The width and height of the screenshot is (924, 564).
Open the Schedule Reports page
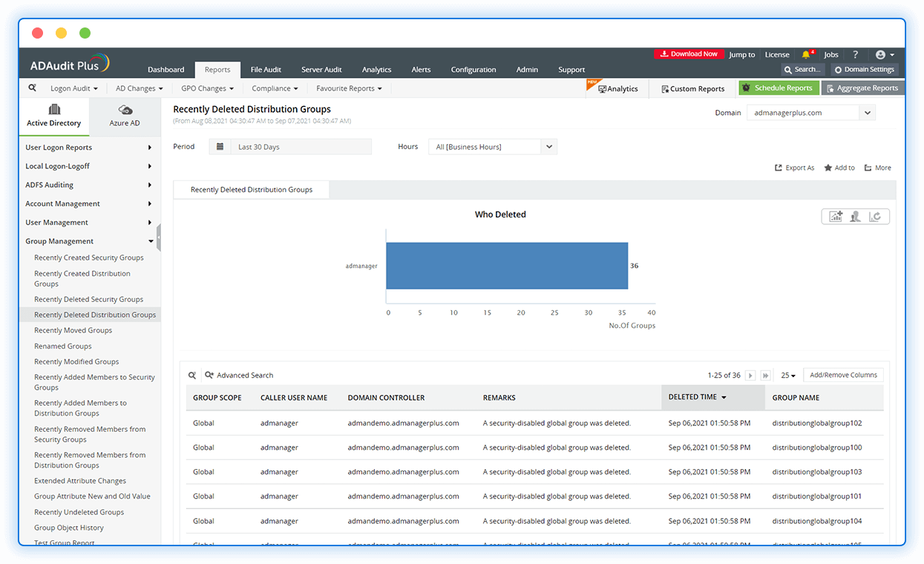pyautogui.click(x=779, y=88)
